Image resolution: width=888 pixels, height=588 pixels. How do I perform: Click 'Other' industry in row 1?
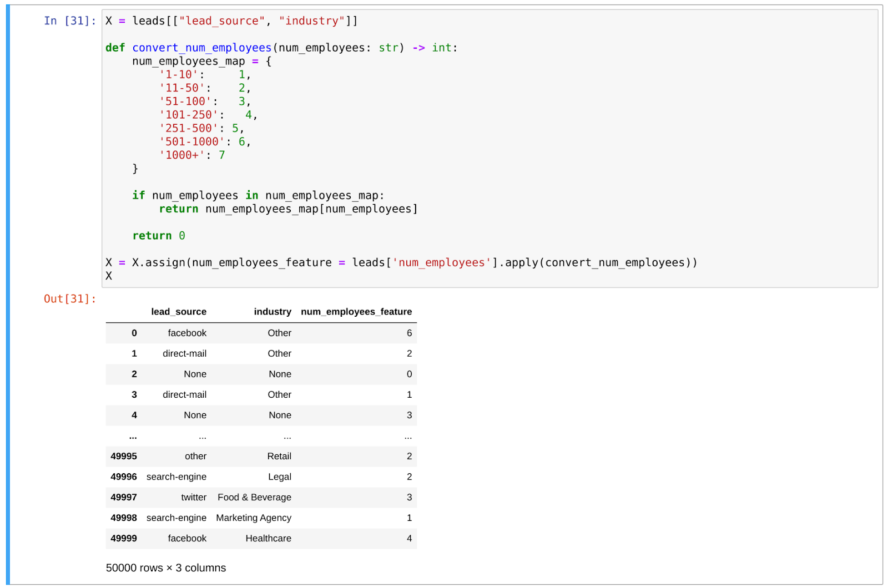tap(280, 353)
